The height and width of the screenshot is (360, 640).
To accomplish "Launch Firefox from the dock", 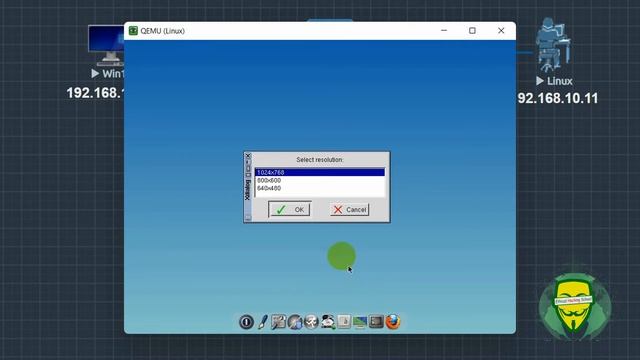I will tap(393, 322).
